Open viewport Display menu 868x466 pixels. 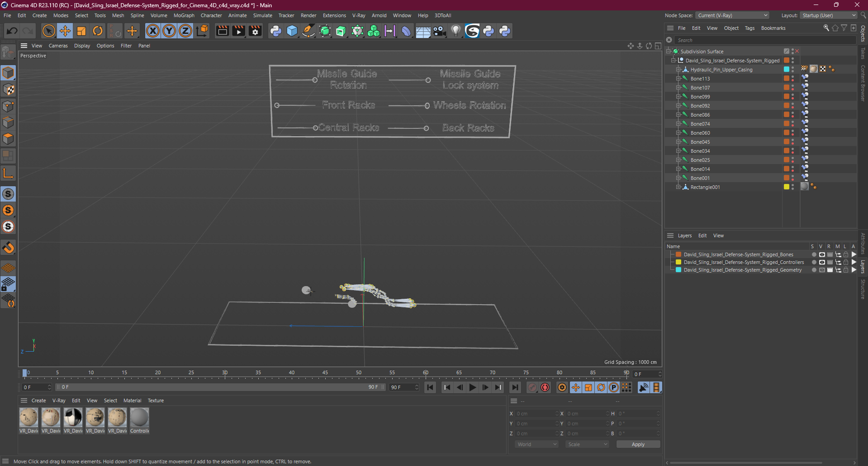point(82,46)
